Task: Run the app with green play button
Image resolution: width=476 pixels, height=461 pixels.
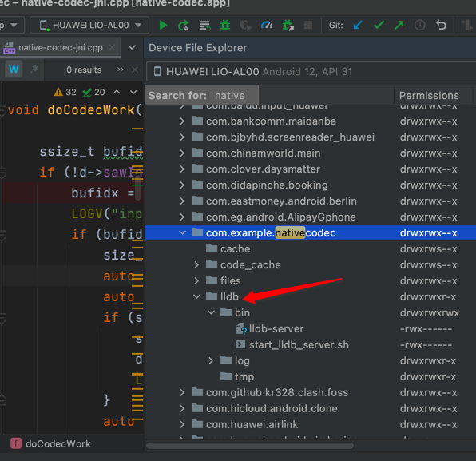Action: click(163, 26)
